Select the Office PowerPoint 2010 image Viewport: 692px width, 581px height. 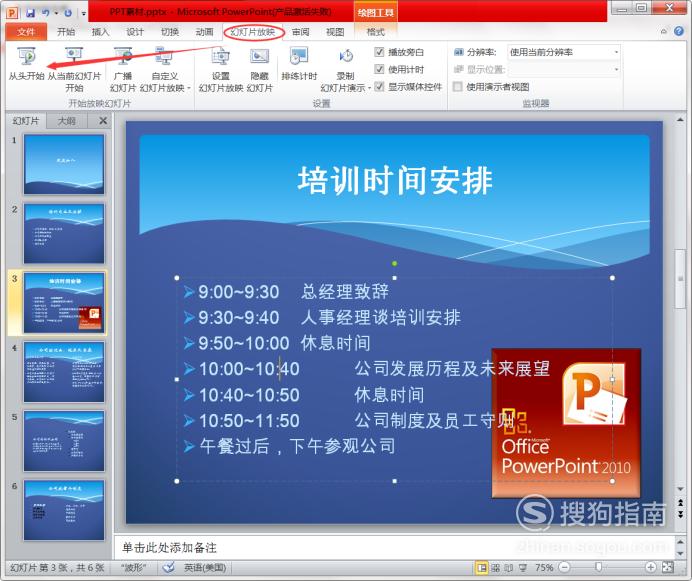(566, 423)
